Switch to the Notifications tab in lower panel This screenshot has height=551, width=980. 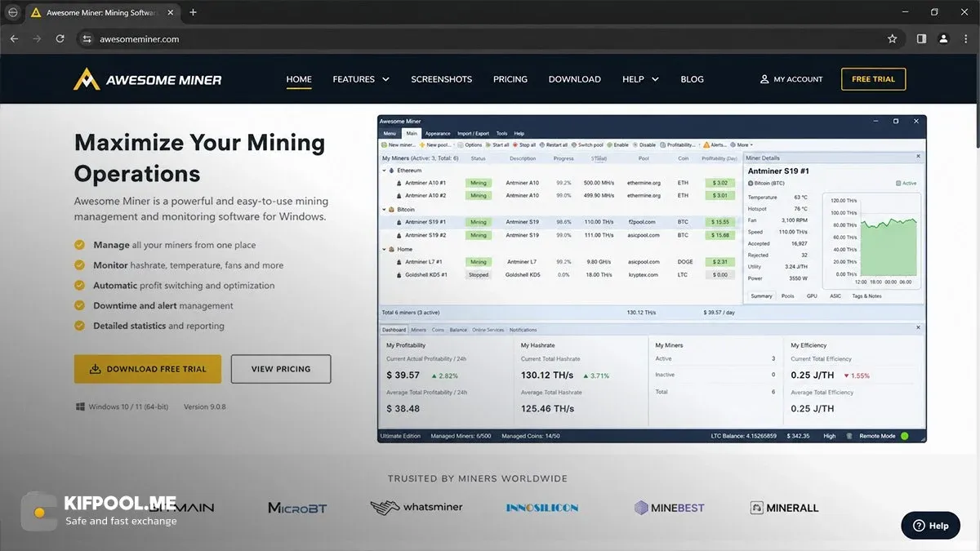(x=523, y=330)
